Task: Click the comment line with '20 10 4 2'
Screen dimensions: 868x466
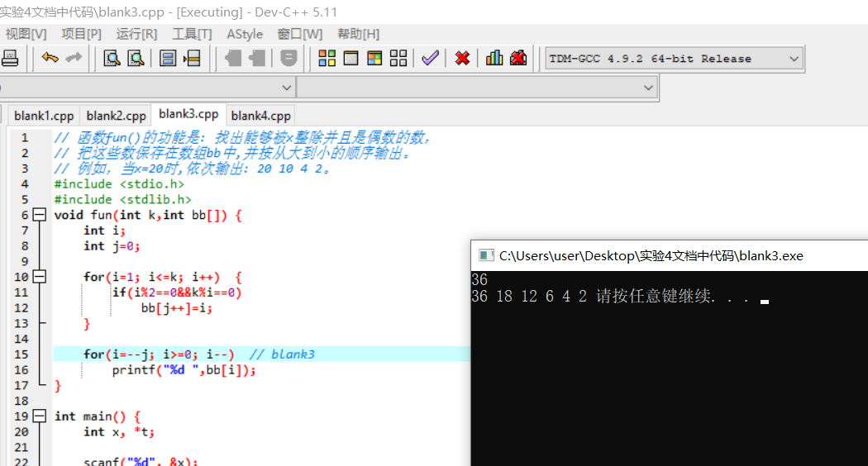Action: tap(192, 169)
